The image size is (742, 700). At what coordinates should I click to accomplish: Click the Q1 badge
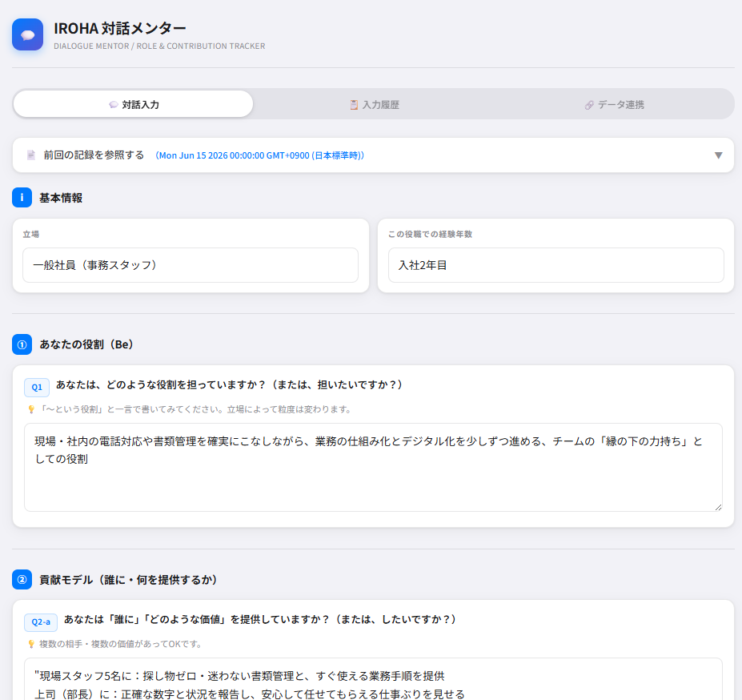coord(37,387)
